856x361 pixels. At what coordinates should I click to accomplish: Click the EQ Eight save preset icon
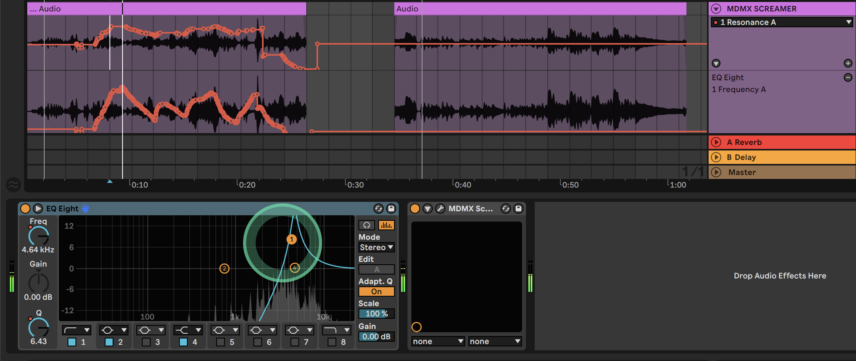tap(391, 209)
